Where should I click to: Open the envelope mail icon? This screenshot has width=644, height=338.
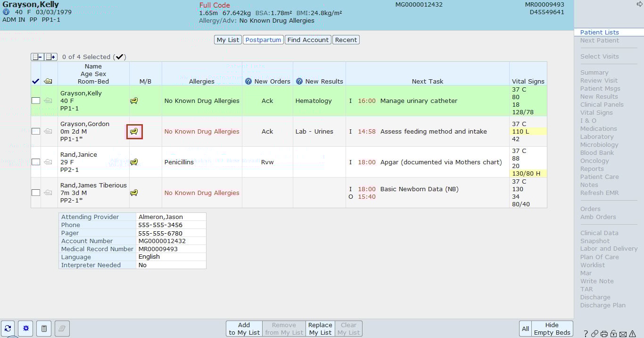pyautogui.click(x=623, y=334)
